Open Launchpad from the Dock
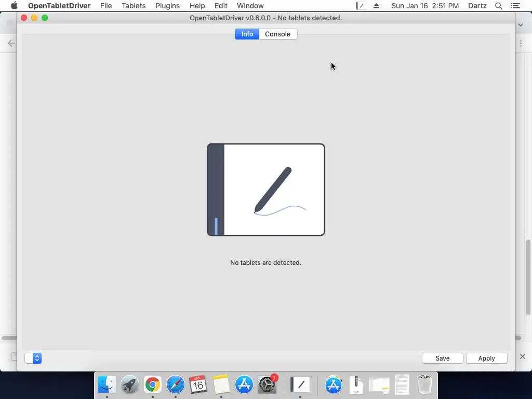The width and height of the screenshot is (532, 399). tap(129, 384)
